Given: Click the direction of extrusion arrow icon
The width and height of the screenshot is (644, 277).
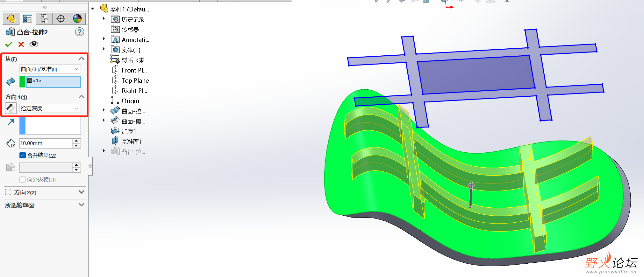Looking at the screenshot, I should point(11,122).
